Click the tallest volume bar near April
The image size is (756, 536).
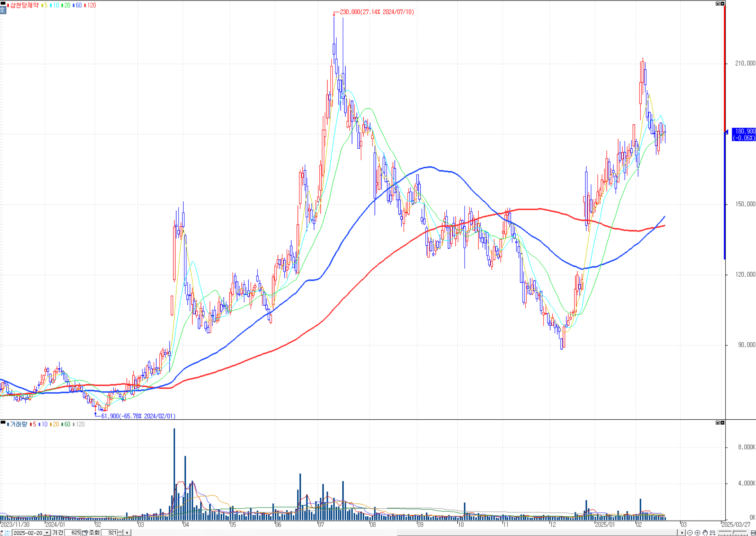pyautogui.click(x=174, y=474)
